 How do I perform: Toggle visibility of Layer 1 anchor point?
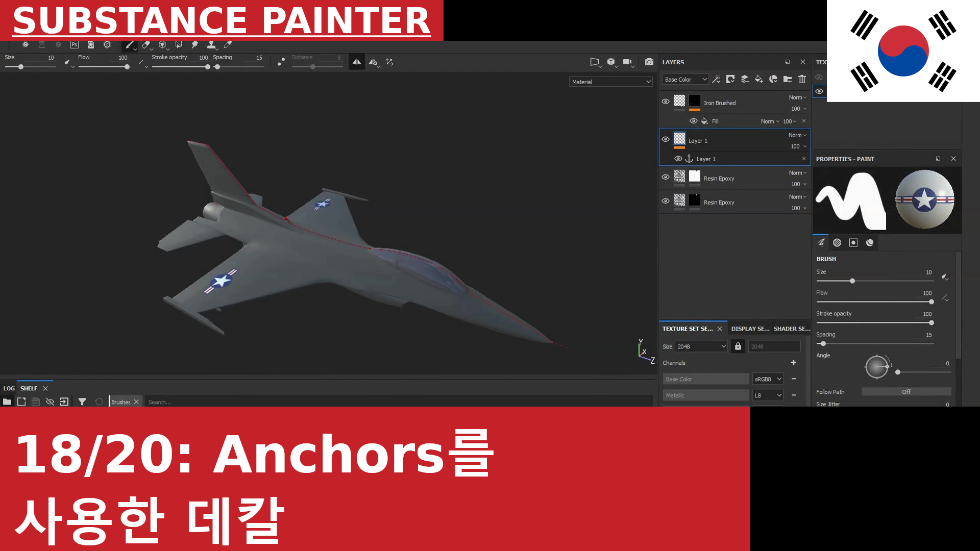(x=678, y=159)
